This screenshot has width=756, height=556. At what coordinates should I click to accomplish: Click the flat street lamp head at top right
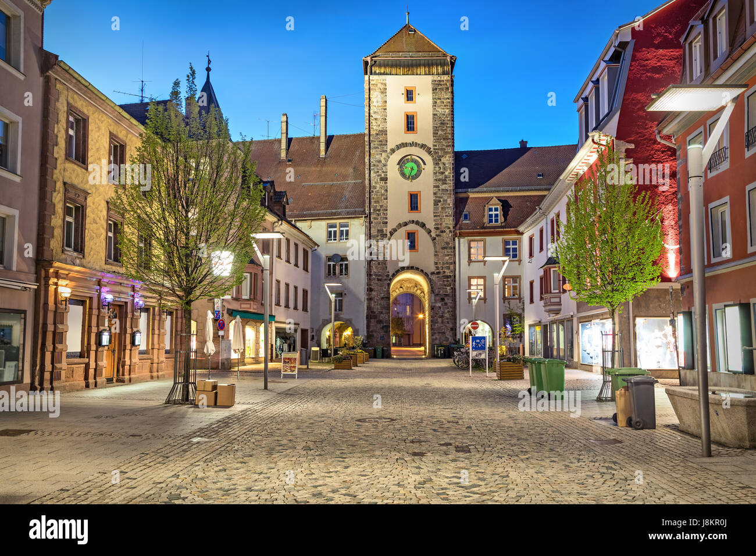tap(696, 98)
